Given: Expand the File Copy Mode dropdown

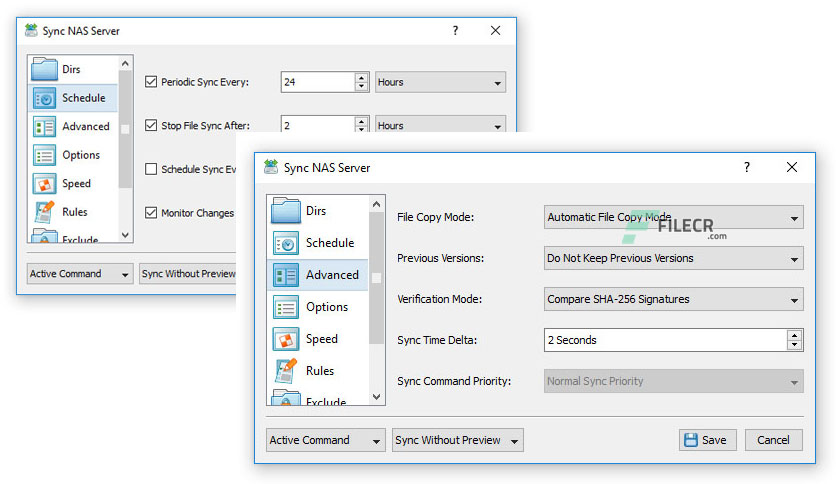Looking at the screenshot, I should click(x=673, y=217).
